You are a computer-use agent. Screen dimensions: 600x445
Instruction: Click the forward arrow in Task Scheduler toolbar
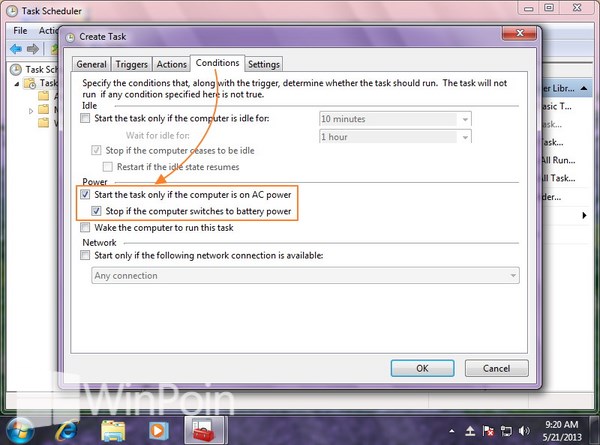[33, 49]
